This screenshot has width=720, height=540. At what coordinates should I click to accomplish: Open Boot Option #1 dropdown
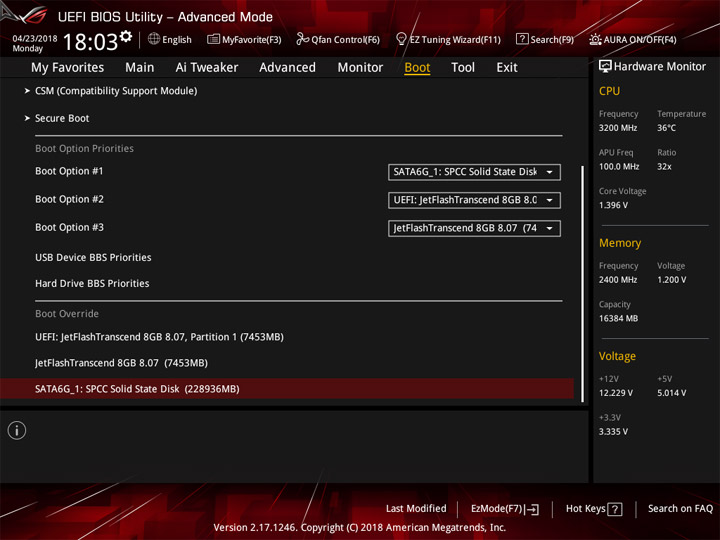point(474,172)
